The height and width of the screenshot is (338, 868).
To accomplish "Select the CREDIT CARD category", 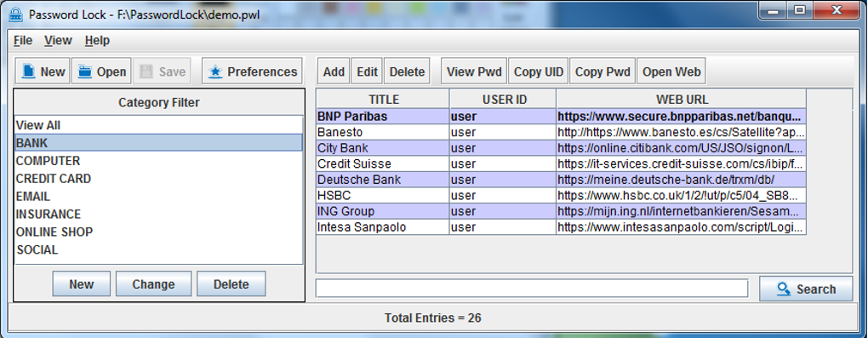I will click(x=158, y=179).
